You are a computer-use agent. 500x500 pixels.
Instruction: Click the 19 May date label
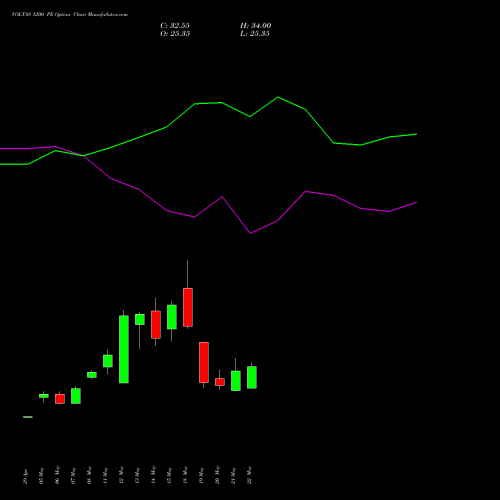click(201, 476)
